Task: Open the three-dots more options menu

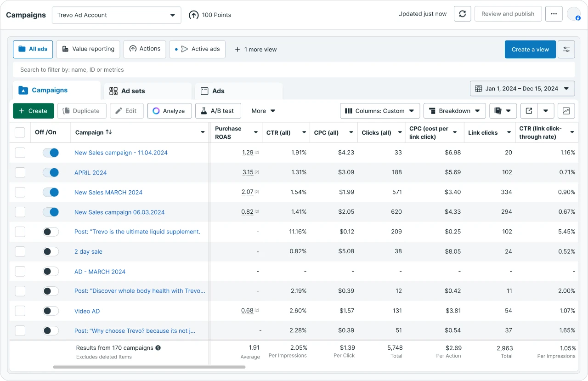Action: 554,14
